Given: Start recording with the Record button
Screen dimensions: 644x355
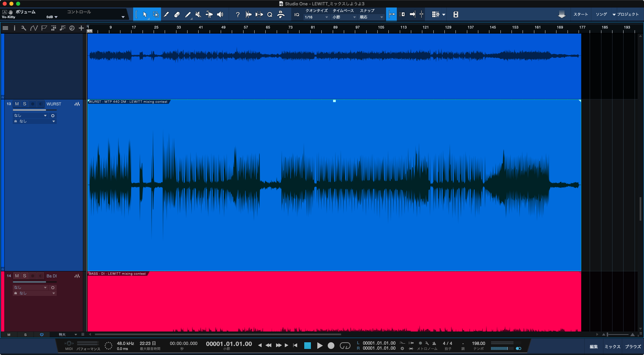Looking at the screenshot, I should click(331, 346).
